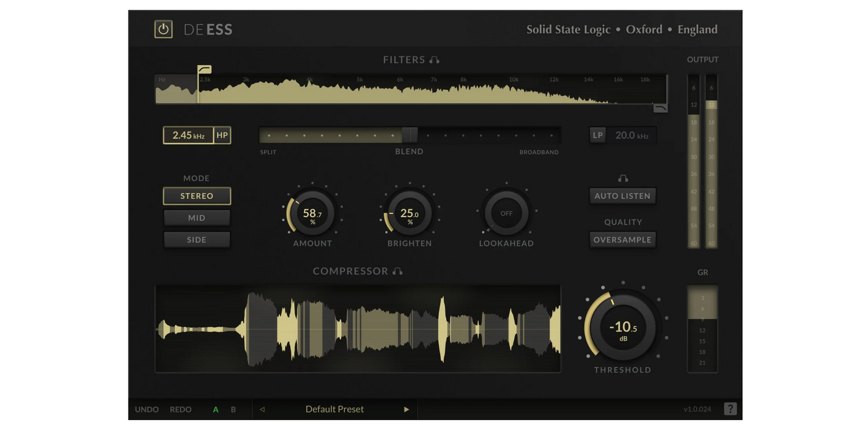Click the Split label under the Blend slider
Screen dimensions: 868x428
click(x=268, y=152)
